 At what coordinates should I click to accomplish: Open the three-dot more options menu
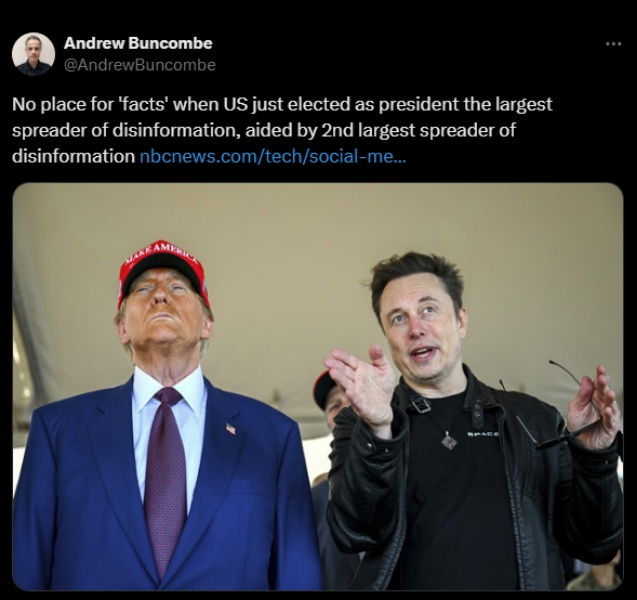[613, 44]
